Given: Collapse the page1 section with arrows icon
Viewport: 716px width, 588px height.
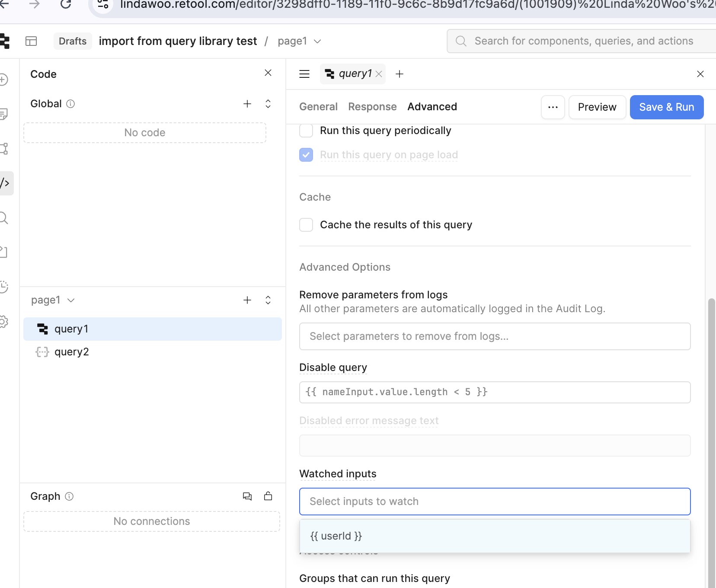Looking at the screenshot, I should click(268, 300).
